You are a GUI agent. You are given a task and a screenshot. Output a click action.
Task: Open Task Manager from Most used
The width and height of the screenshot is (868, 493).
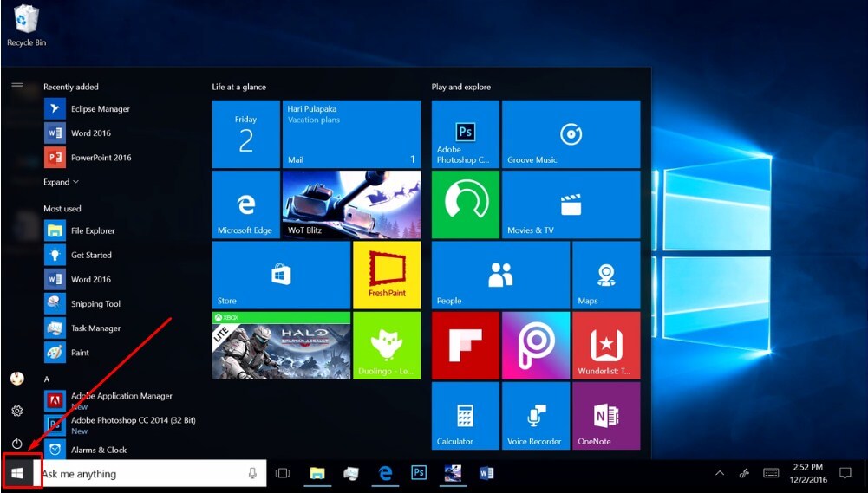click(83, 328)
